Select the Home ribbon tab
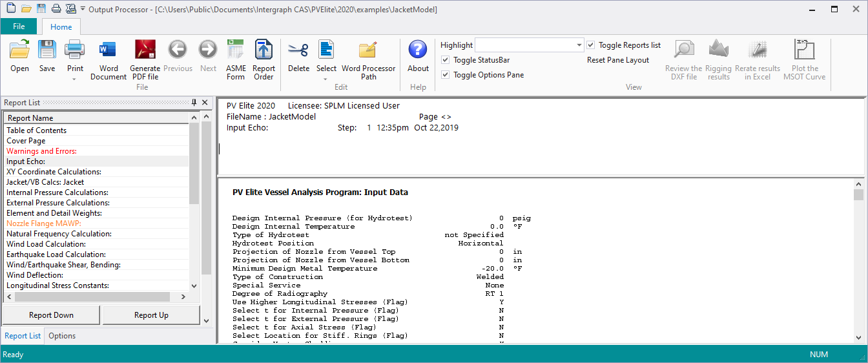 tap(61, 27)
